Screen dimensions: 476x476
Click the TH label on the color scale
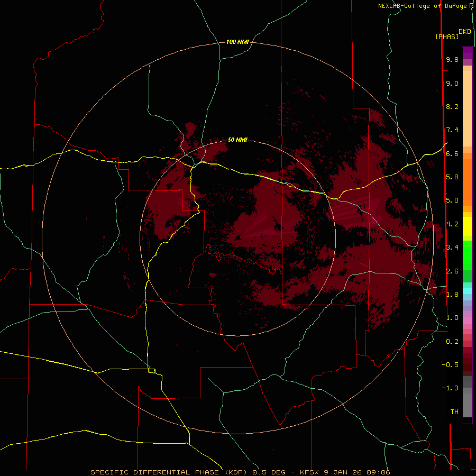tap(454, 412)
